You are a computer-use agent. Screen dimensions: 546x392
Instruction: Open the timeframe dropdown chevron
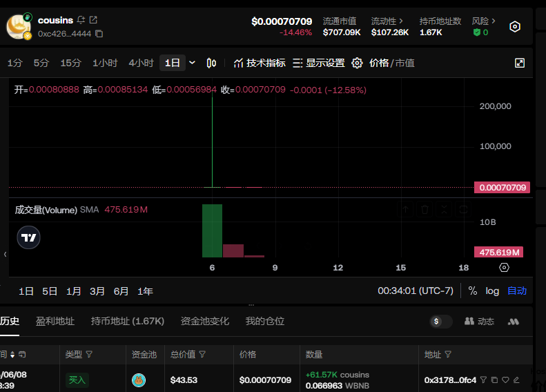click(x=192, y=63)
